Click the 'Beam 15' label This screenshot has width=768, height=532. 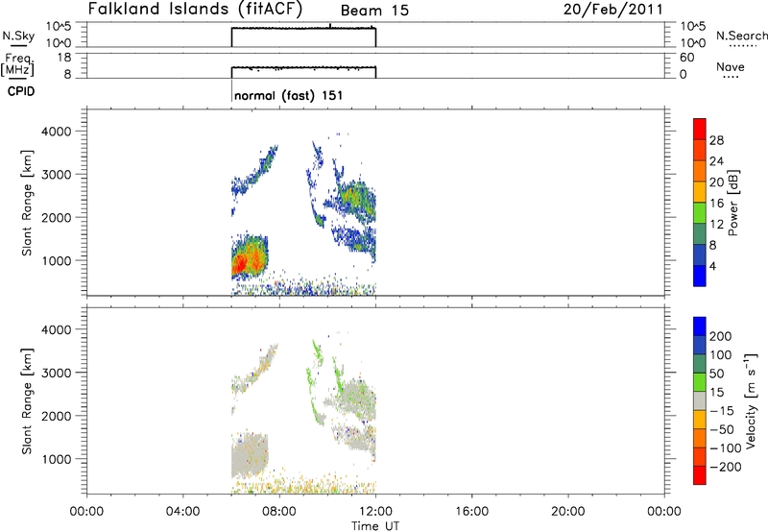374,11
